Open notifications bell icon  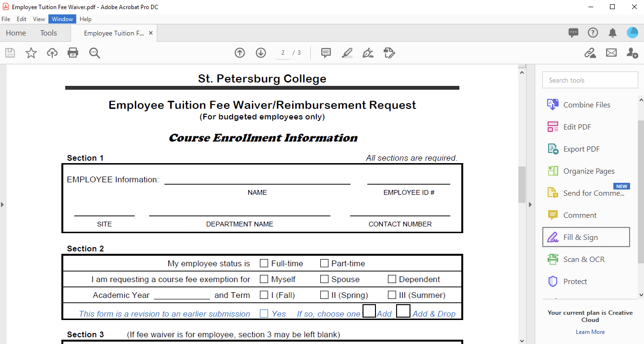point(613,33)
